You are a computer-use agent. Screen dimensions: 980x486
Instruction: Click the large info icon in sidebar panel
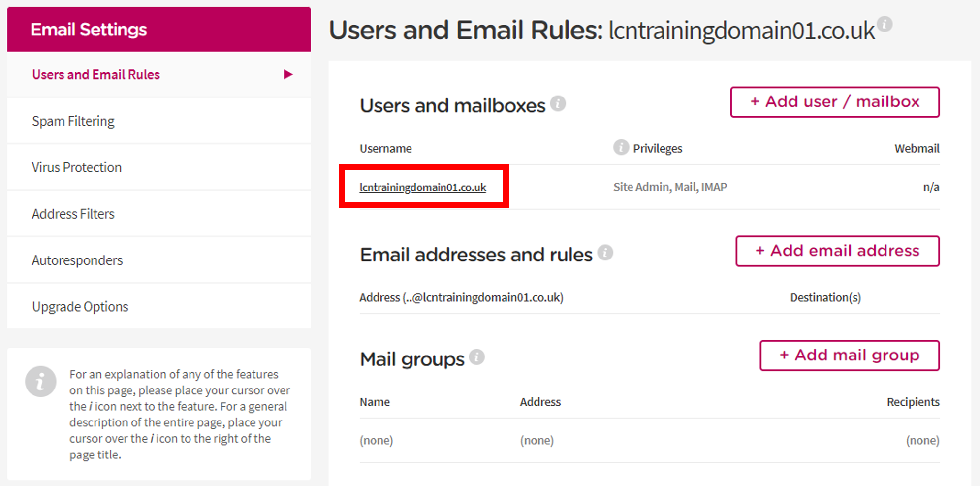(41, 381)
